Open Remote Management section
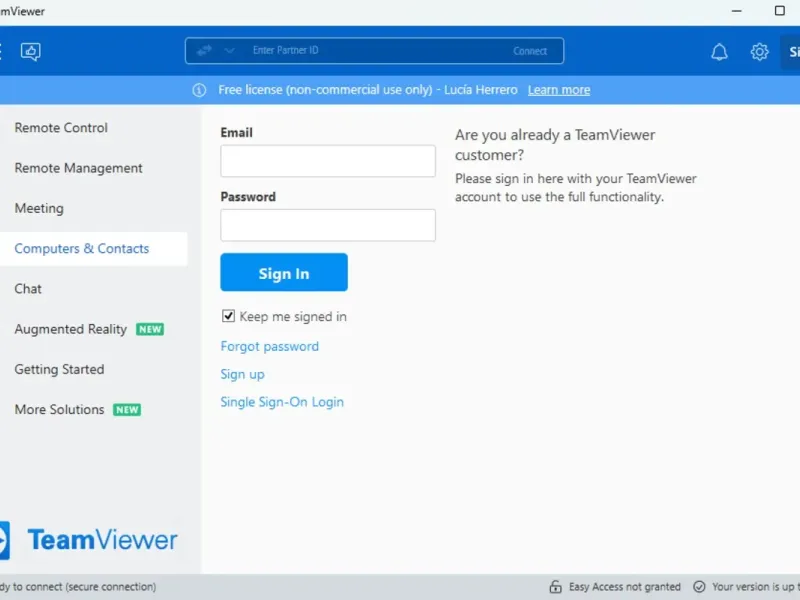 pos(78,168)
